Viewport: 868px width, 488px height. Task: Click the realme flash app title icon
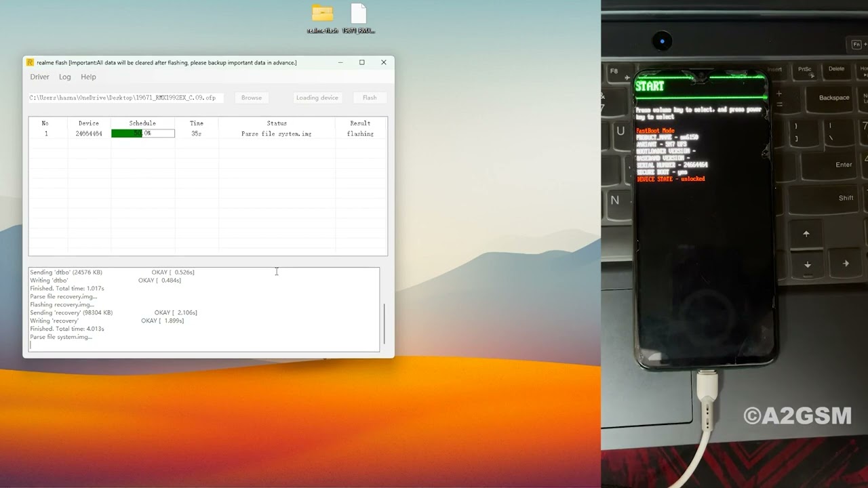tap(31, 62)
